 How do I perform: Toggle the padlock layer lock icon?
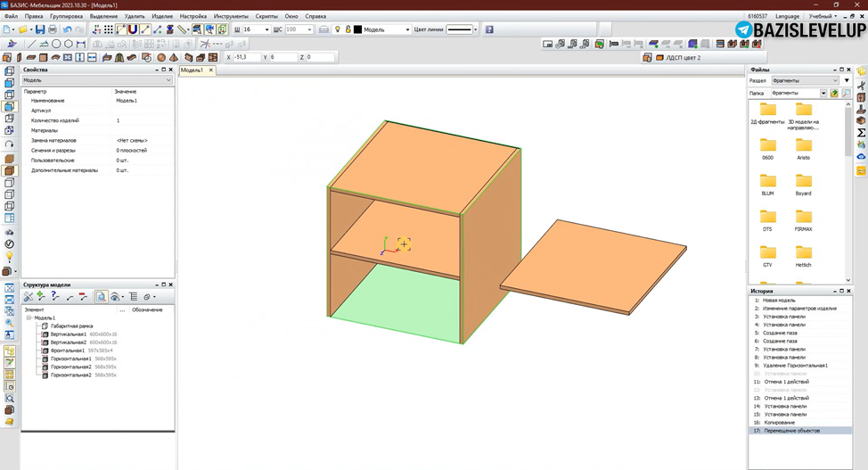348,29
